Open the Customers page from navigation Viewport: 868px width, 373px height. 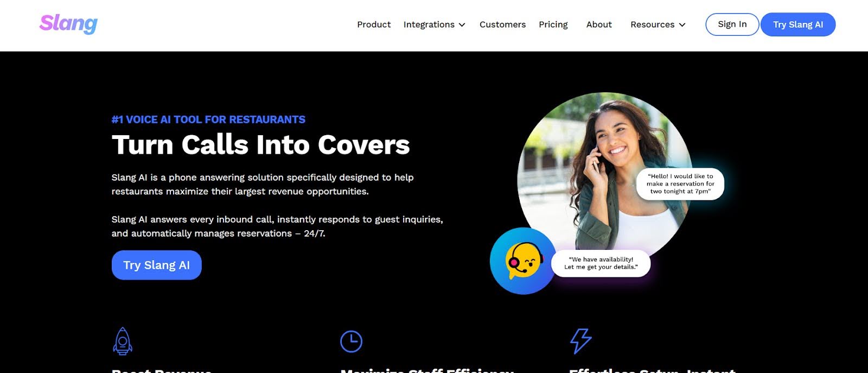(x=502, y=24)
